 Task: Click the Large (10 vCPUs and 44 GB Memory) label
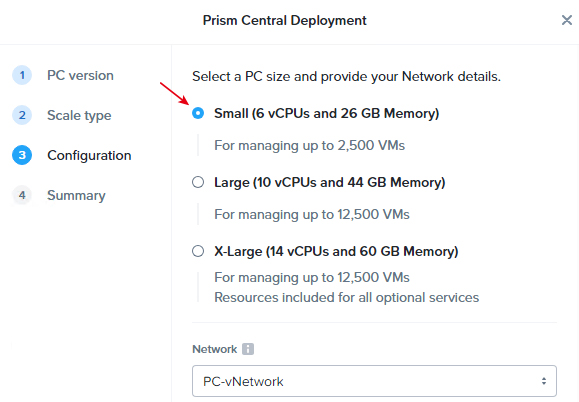[330, 182]
